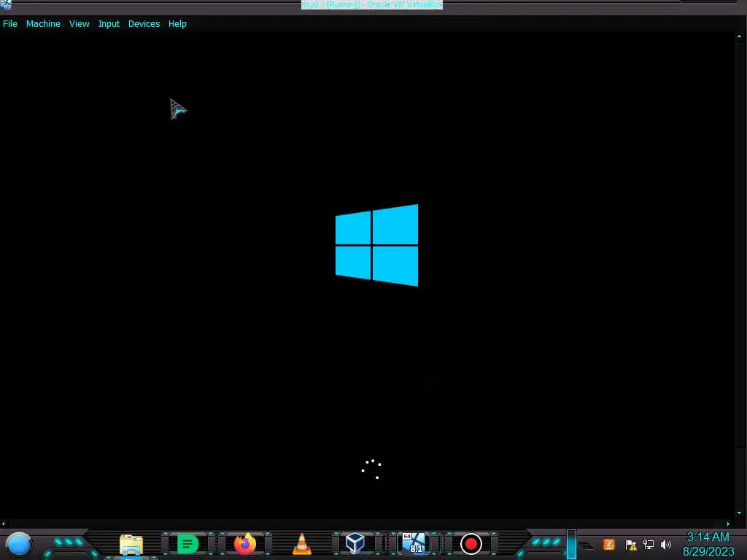Open the Java update tray icon
The width and height of the screenshot is (747, 560).
609,544
